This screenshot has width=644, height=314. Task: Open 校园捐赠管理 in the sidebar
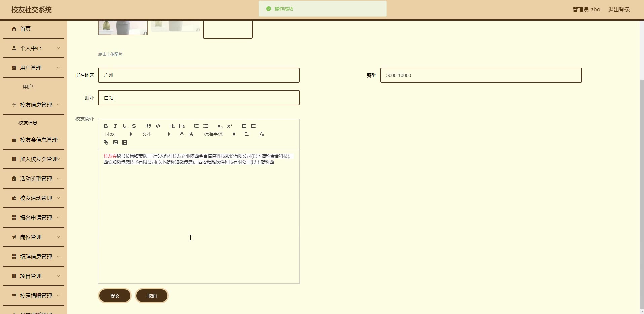[x=34, y=296]
